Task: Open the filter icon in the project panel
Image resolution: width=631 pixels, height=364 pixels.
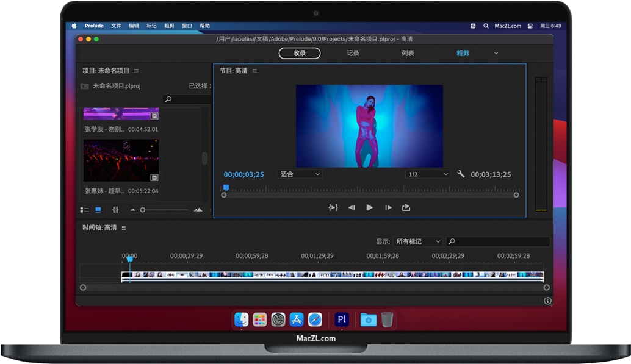Action: coord(114,210)
